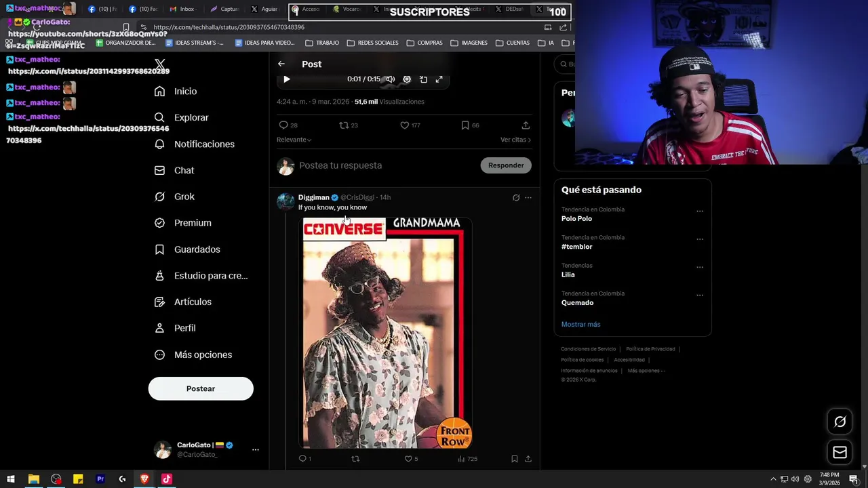
Task: Enter fullscreen on the video
Action: coord(439,79)
